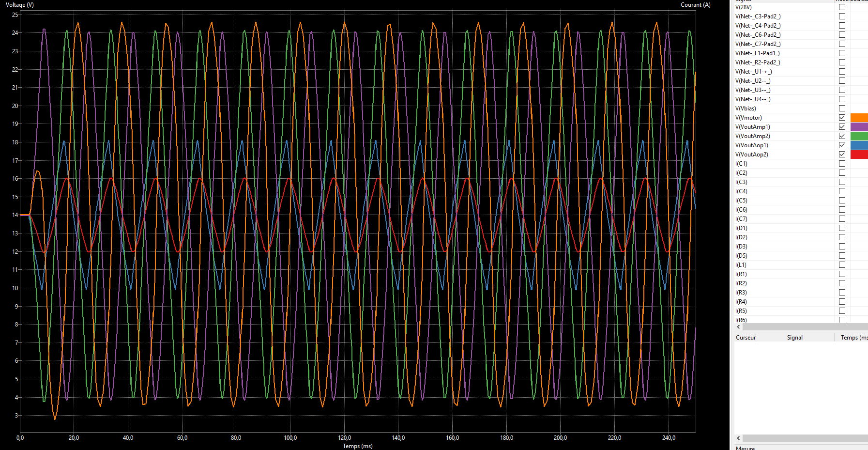Click the Voltage (V) axis label
The image size is (868, 450).
(20, 5)
